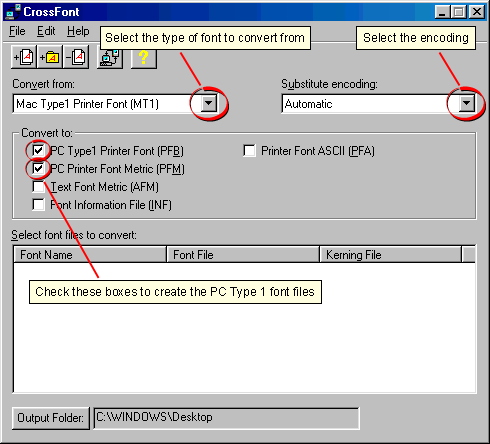Check Font Information File (INF) option
The image size is (490, 444).
38,205
